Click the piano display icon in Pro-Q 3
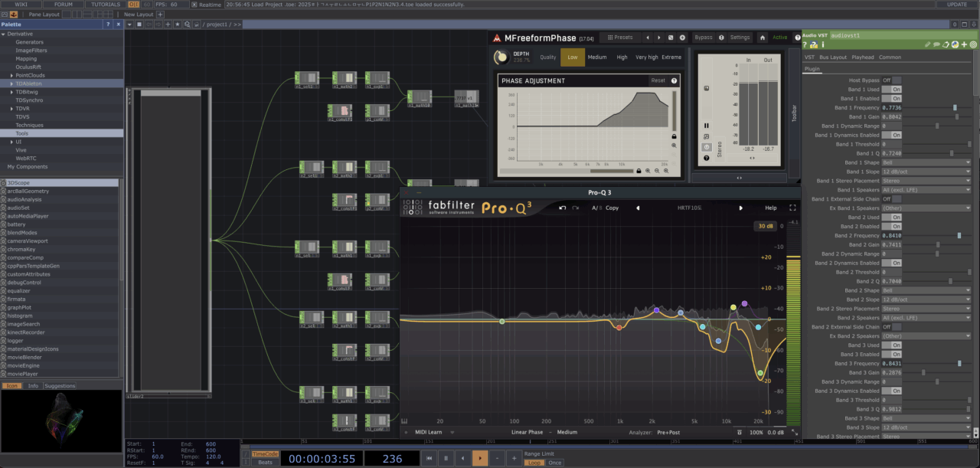Screen dimensions: 980x468 (404, 420)
